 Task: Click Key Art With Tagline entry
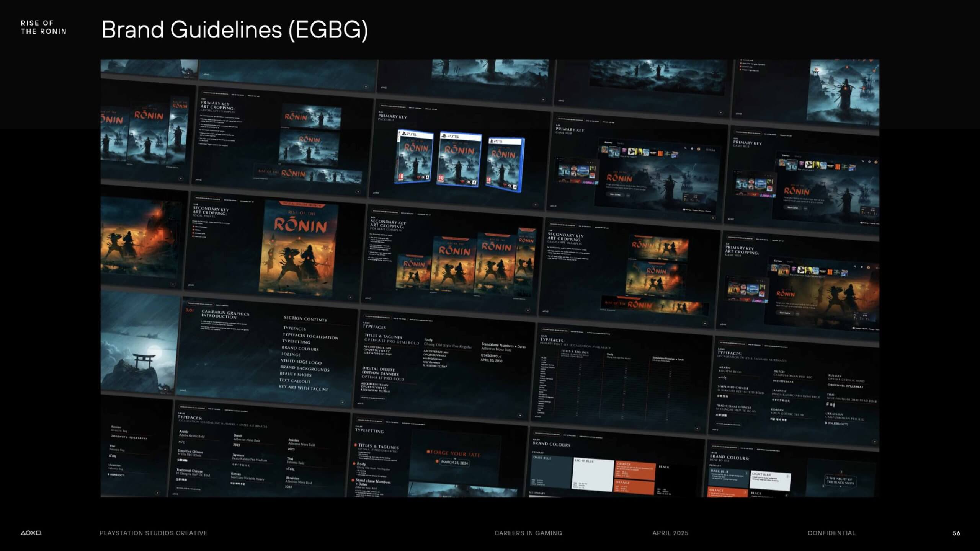click(x=303, y=388)
